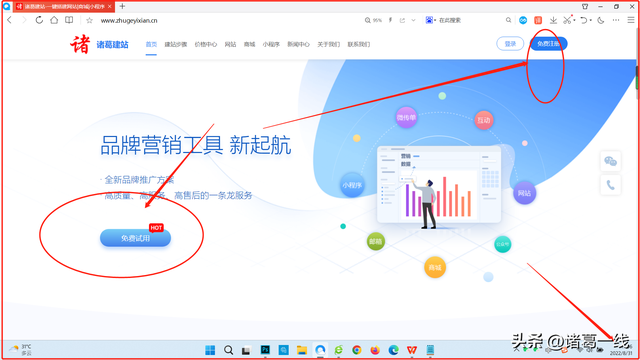Click the purple 微传单 bubble
Viewport: 640px width, 360px height.
tap(406, 118)
